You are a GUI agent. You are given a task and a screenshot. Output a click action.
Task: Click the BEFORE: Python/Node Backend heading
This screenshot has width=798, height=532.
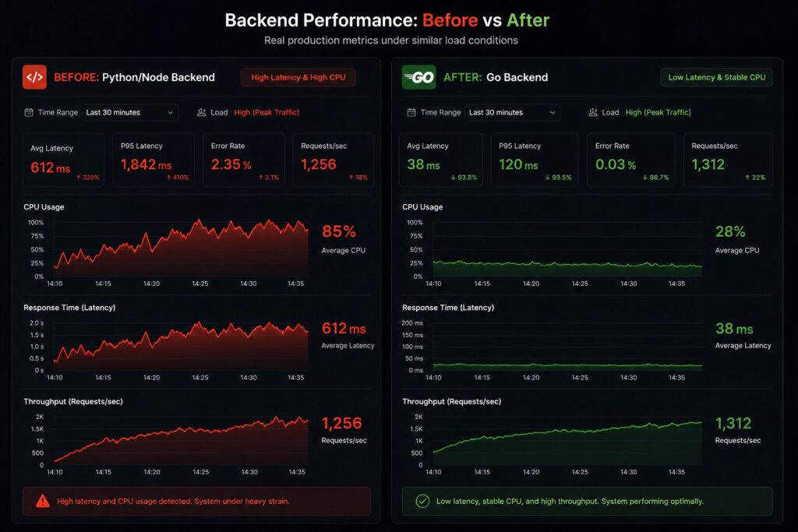coord(134,77)
